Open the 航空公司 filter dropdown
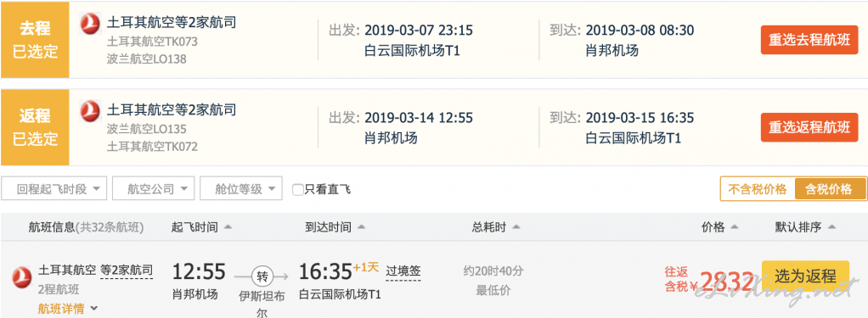Image resolution: width=868 pixels, height=318 pixels. point(154,189)
